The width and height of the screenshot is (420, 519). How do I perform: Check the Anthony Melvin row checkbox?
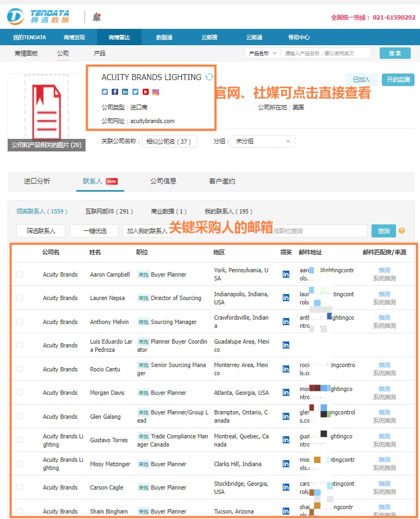click(x=20, y=321)
